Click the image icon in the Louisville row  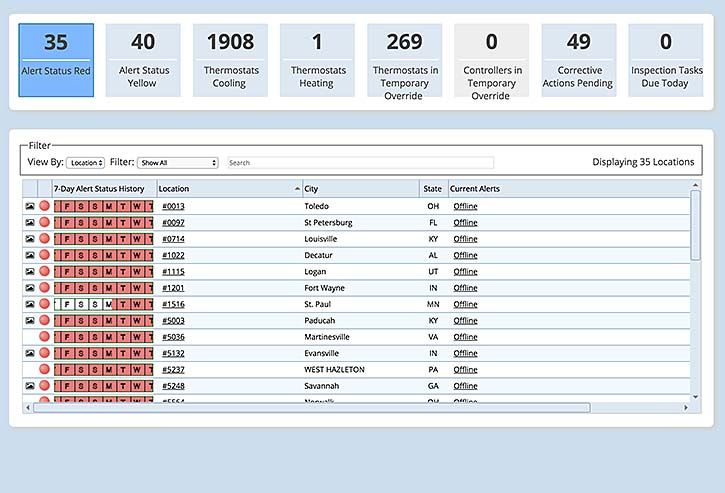[30, 239]
